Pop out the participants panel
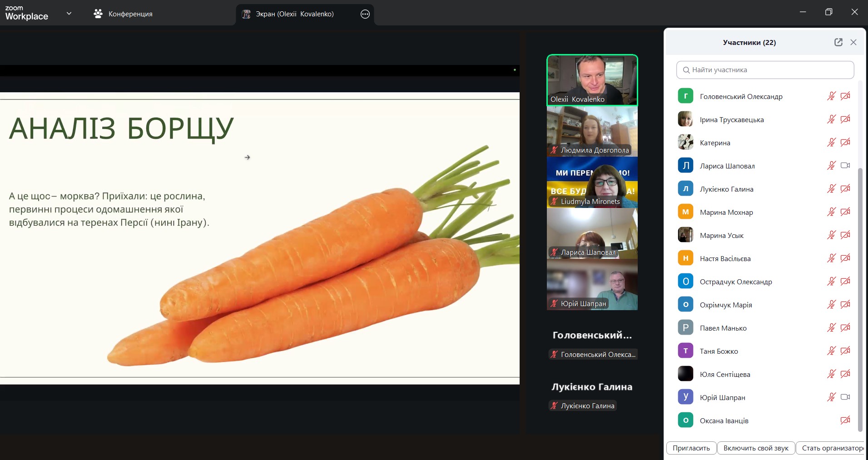 [838, 42]
